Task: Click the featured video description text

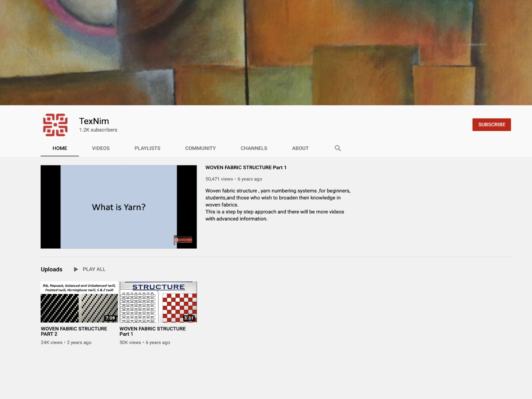Action: (x=278, y=205)
